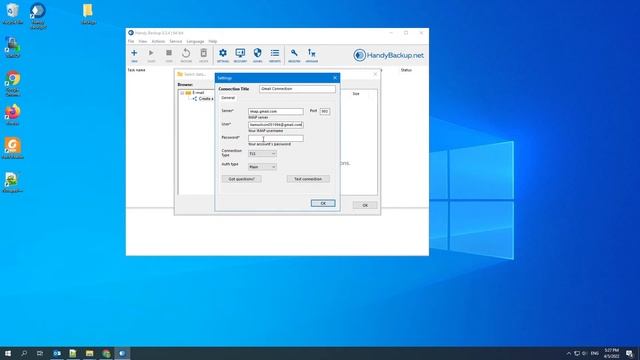Show hidden system tray icons chevron

coord(569,353)
